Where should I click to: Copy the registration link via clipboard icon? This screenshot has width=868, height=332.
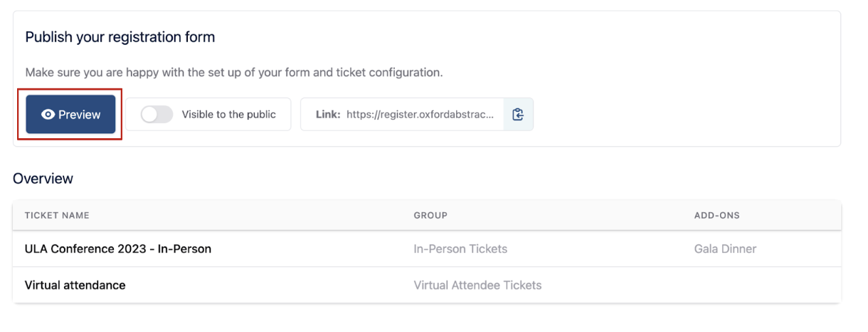click(518, 114)
